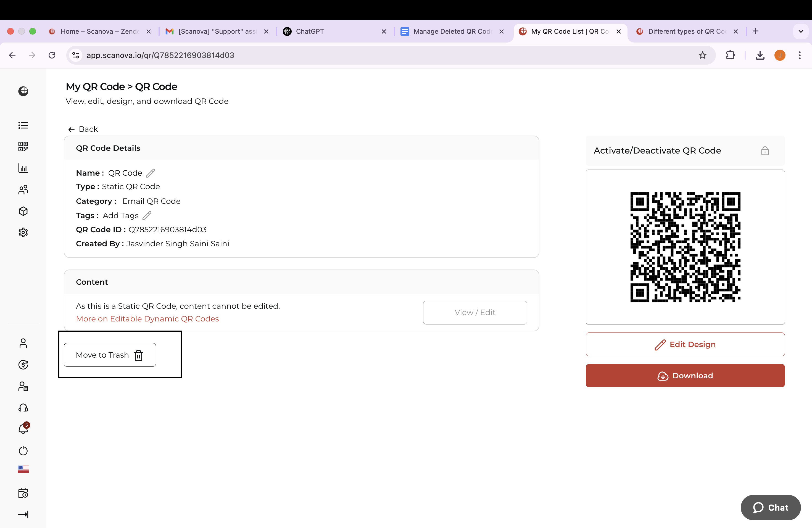Open a new browser tab with plus
The width and height of the screenshot is (812, 528).
click(756, 31)
